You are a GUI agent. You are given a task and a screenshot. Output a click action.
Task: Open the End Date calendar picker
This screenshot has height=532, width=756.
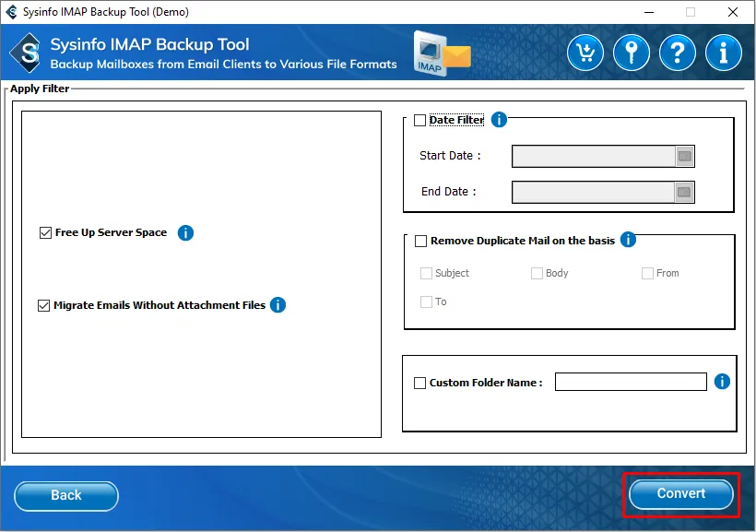point(684,193)
